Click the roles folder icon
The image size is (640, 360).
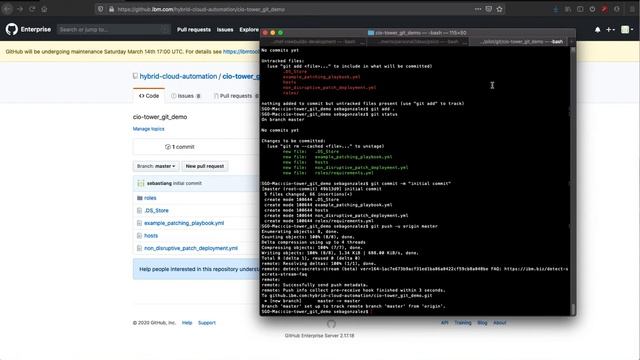point(140,198)
